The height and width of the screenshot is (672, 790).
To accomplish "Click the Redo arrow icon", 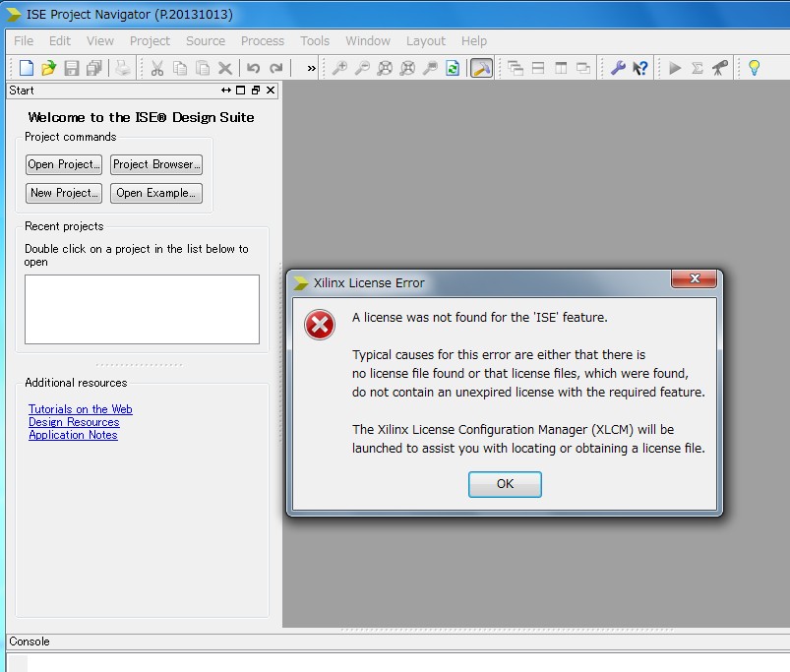I will (276, 68).
